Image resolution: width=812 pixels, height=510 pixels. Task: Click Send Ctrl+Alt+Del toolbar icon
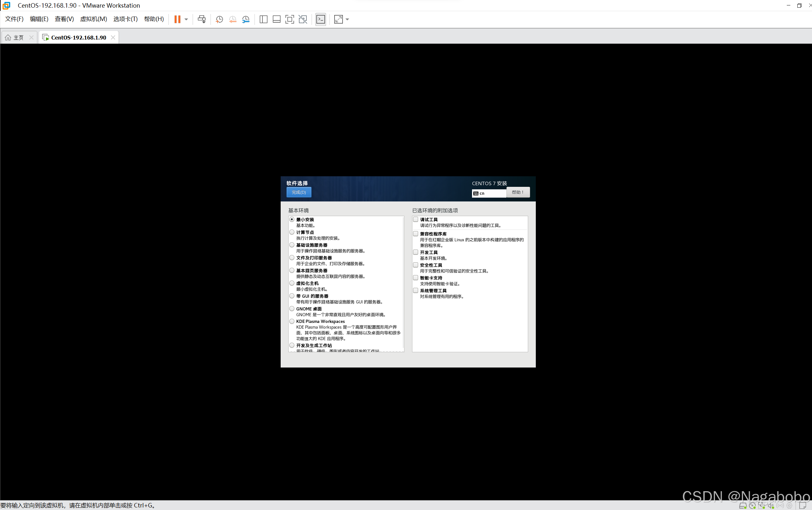point(202,19)
